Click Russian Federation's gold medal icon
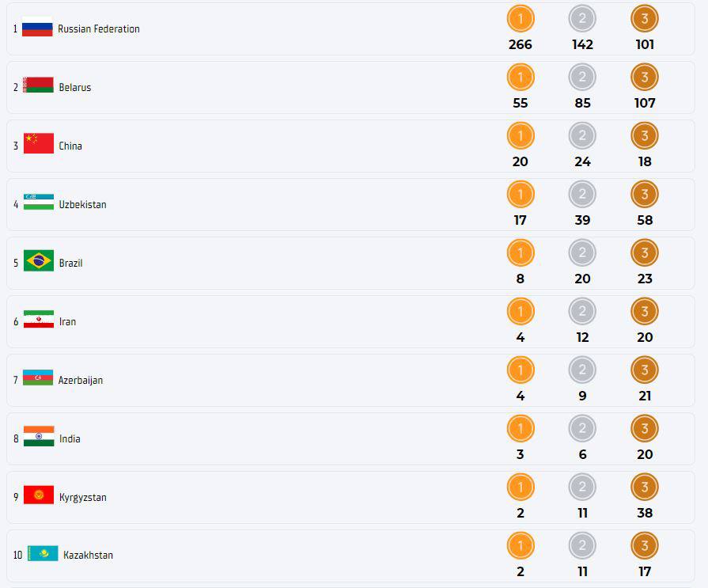This screenshot has height=588, width=708. coord(521,19)
